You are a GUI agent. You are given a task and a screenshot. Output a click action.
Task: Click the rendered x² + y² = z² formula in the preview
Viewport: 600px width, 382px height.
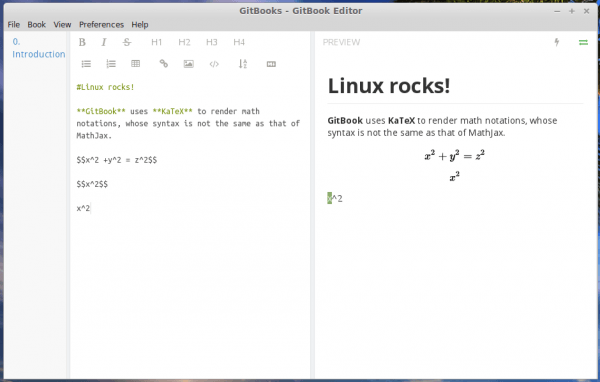click(x=455, y=155)
